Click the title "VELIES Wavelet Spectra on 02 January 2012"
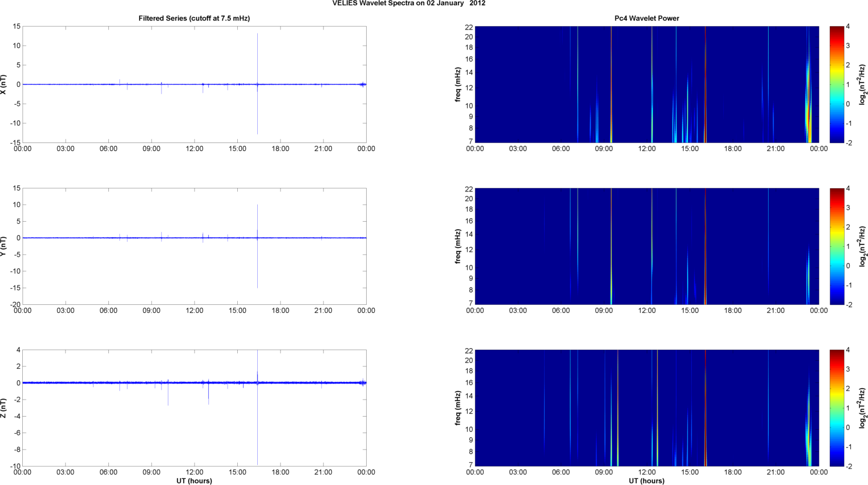 click(x=409, y=3)
